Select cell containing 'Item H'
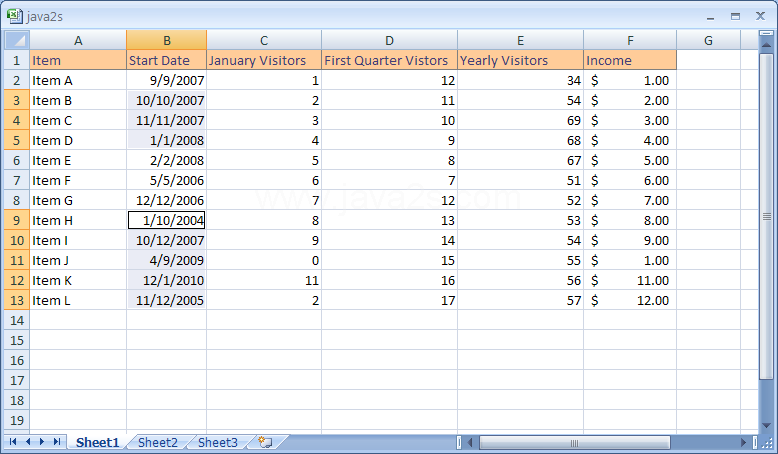Screen dimensions: 778x454 tap(78, 220)
